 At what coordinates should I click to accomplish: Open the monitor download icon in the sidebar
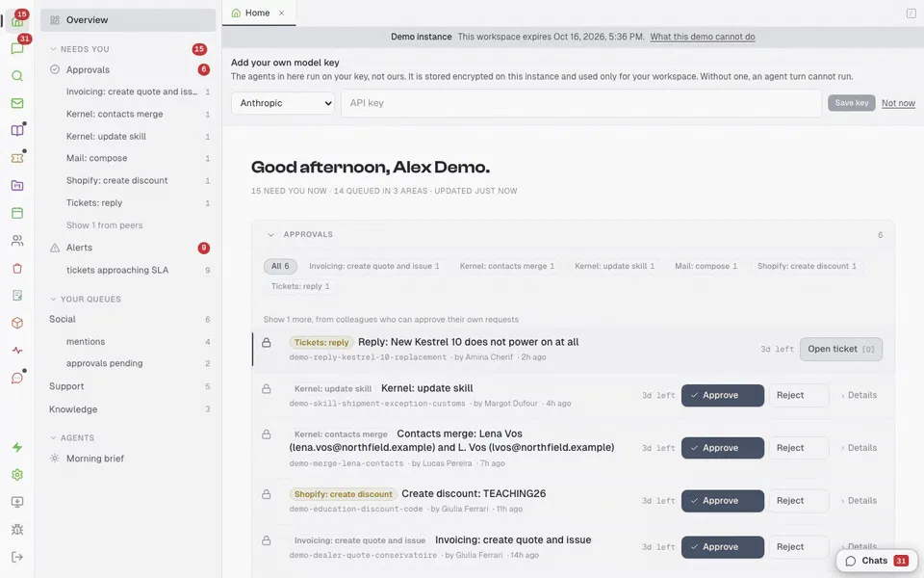17,502
